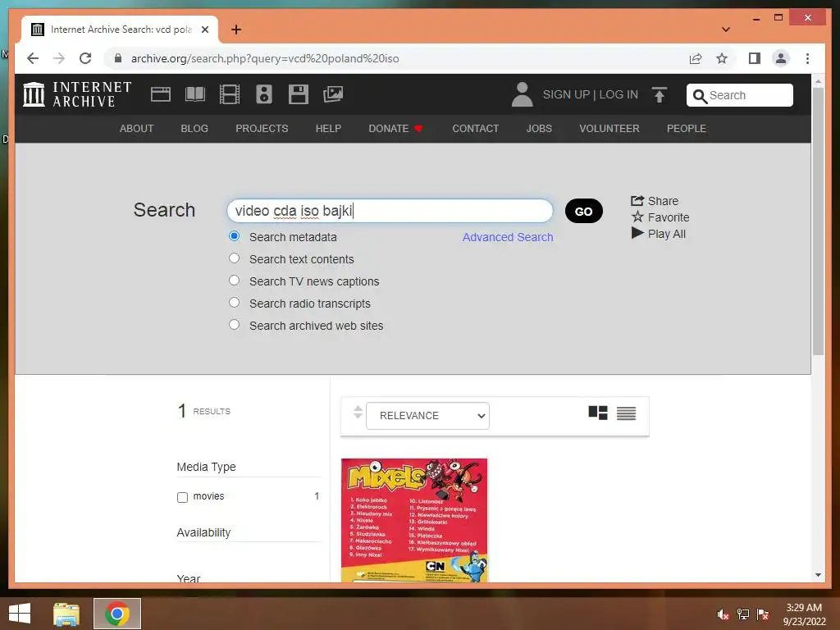
Task: Open the Audio speaker icon
Action: click(263, 94)
